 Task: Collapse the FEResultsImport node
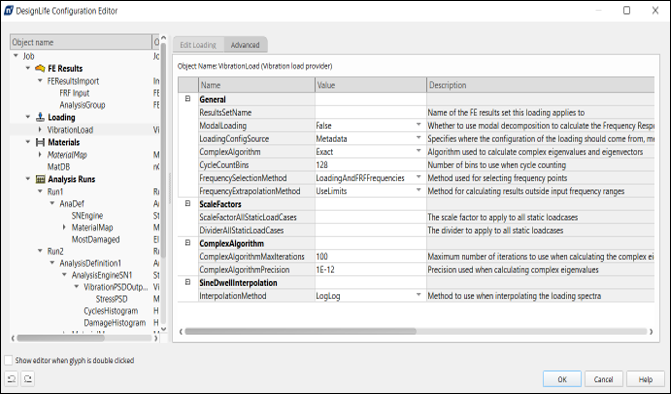click(x=40, y=81)
